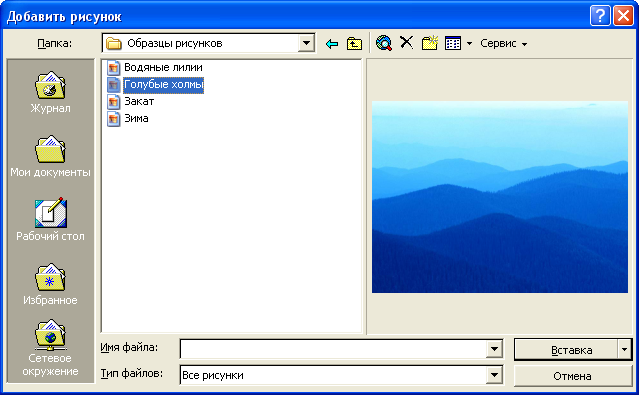This screenshot has height=395, width=639.
Task: Open the help question mark button
Action: point(600,16)
